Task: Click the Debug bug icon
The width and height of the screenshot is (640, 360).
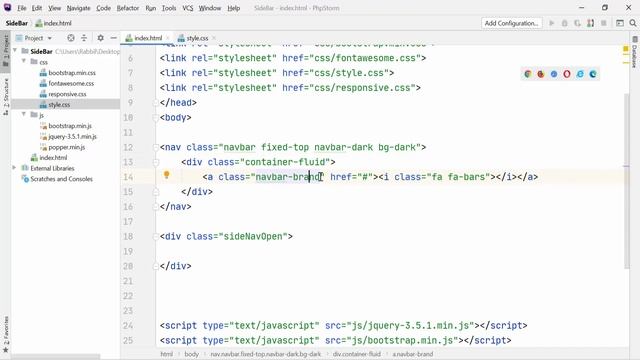Action: (x=564, y=23)
